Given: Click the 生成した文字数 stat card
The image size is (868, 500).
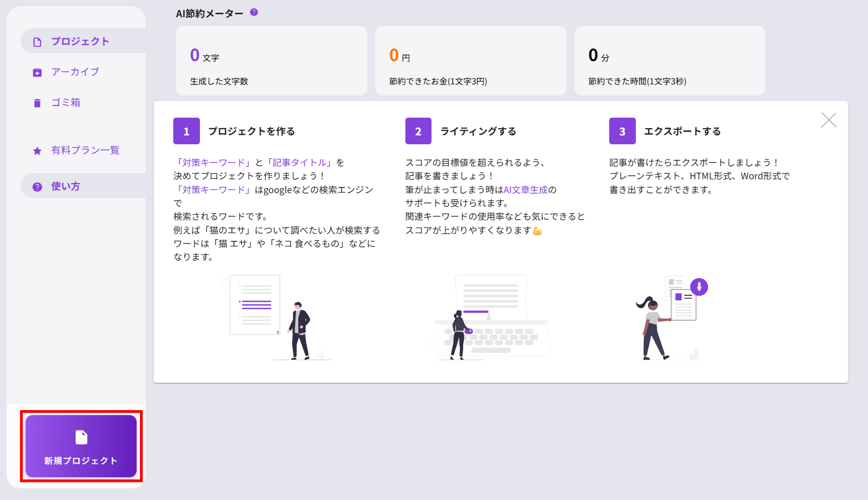Looking at the screenshot, I should (x=271, y=61).
